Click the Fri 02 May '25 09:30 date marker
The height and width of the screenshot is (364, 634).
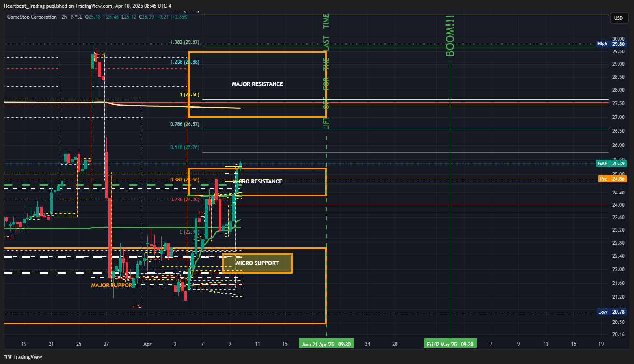450,344
